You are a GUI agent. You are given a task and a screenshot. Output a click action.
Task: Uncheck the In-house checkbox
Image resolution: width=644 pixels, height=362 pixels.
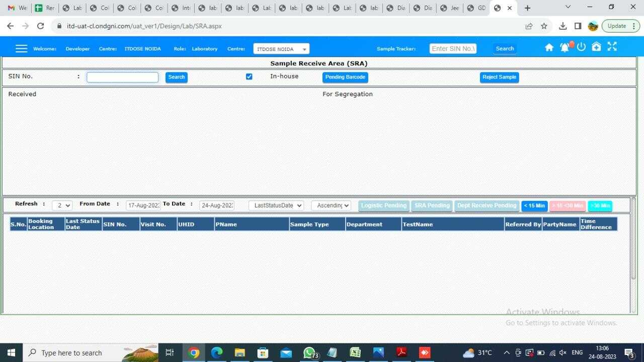click(x=249, y=76)
